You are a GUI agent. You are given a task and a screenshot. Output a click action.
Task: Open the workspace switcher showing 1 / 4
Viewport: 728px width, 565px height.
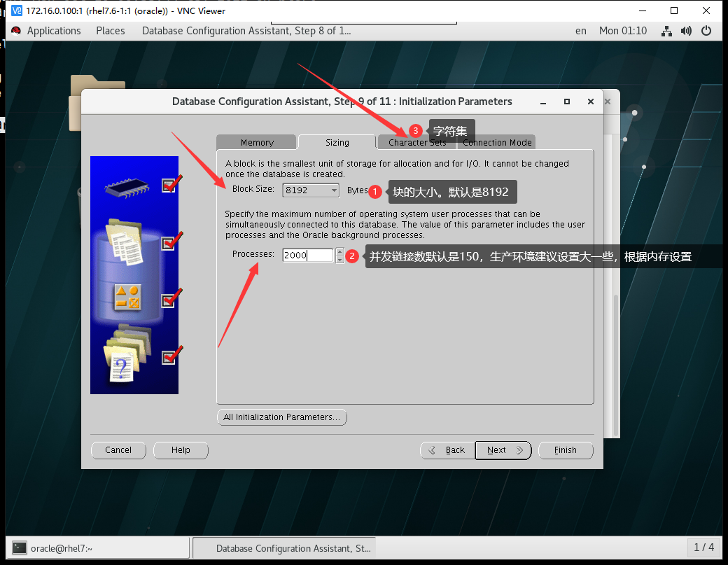[704, 547]
